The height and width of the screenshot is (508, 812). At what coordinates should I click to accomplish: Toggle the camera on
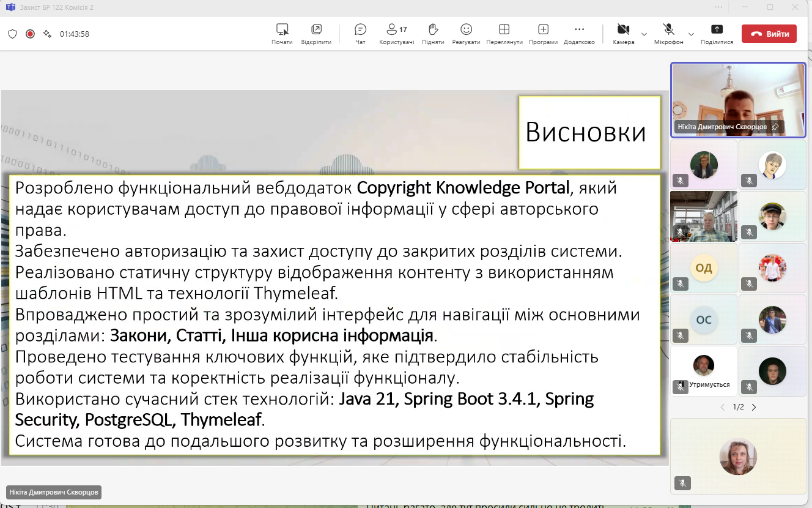(623, 33)
